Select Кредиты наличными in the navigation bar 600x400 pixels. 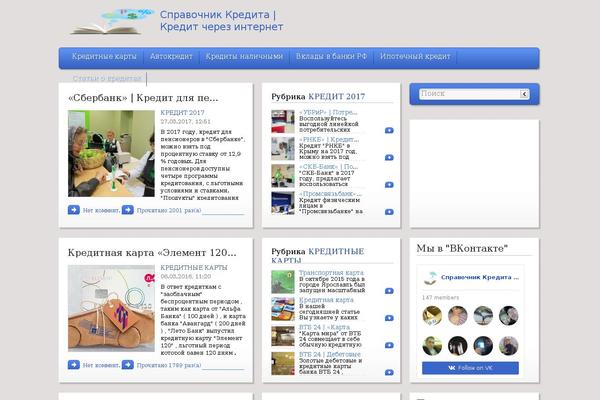pyautogui.click(x=244, y=56)
